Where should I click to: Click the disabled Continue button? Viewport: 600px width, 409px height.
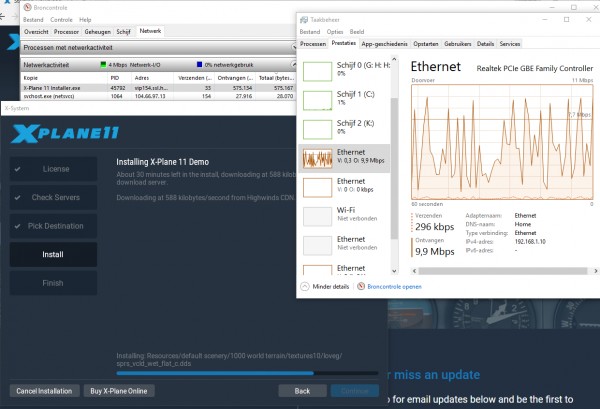(x=355, y=391)
